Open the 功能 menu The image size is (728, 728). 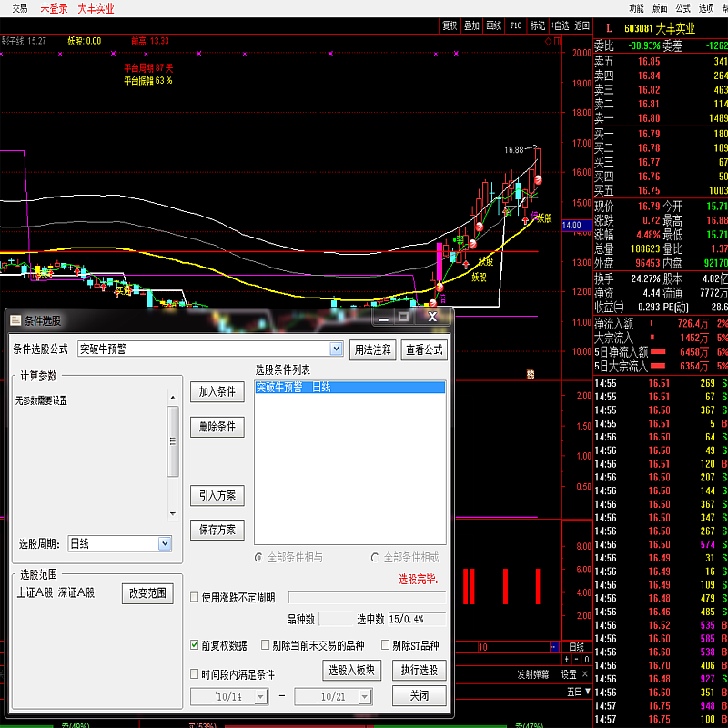(x=636, y=7)
